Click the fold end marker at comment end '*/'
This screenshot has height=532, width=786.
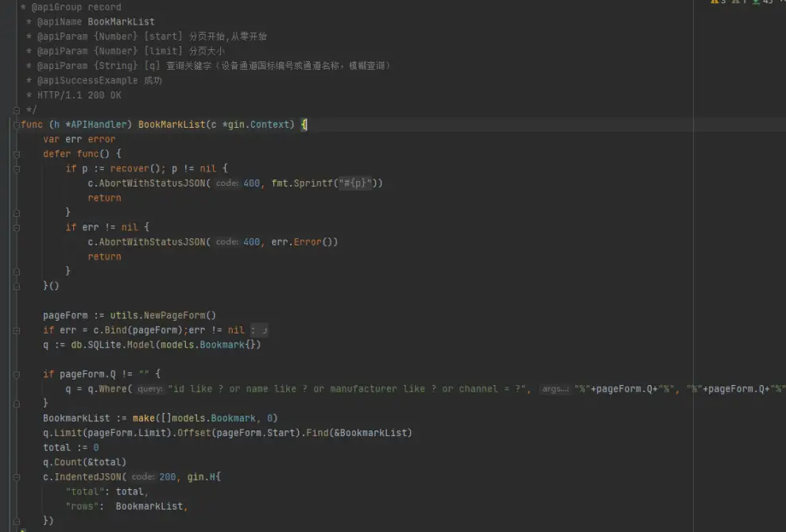[x=16, y=110]
